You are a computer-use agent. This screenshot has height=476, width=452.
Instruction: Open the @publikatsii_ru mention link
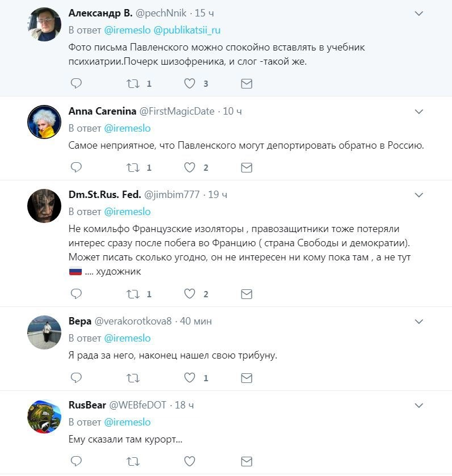[x=187, y=30]
